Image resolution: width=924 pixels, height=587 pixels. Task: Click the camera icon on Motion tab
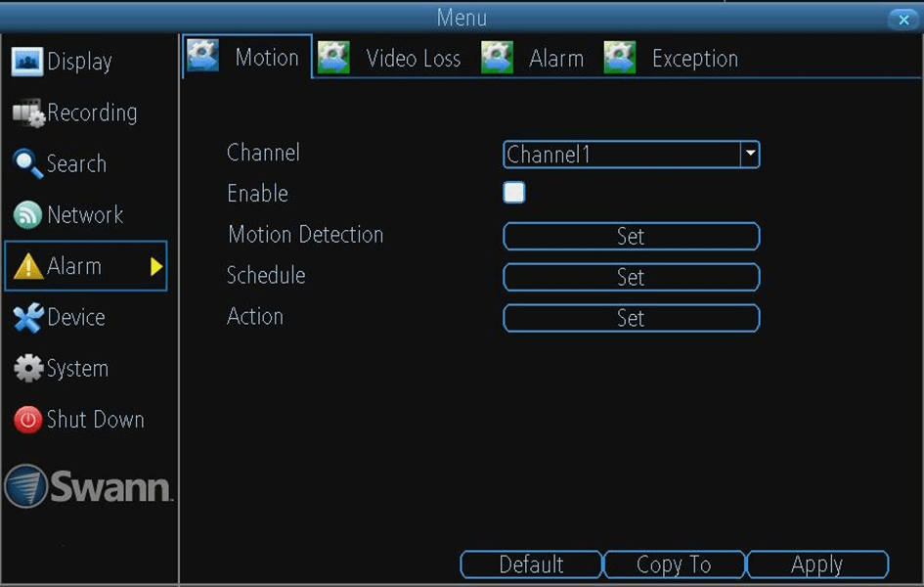[x=202, y=56]
